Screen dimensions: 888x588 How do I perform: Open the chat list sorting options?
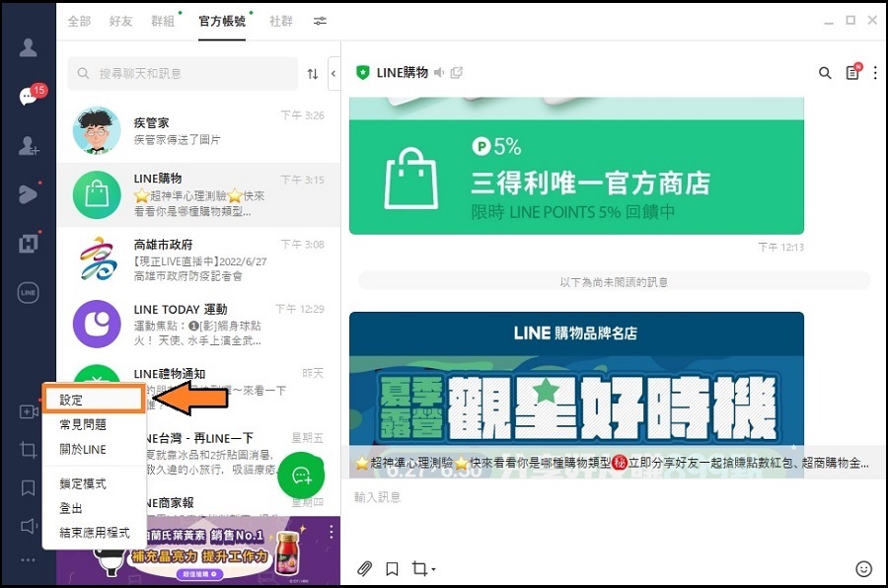coord(311,73)
